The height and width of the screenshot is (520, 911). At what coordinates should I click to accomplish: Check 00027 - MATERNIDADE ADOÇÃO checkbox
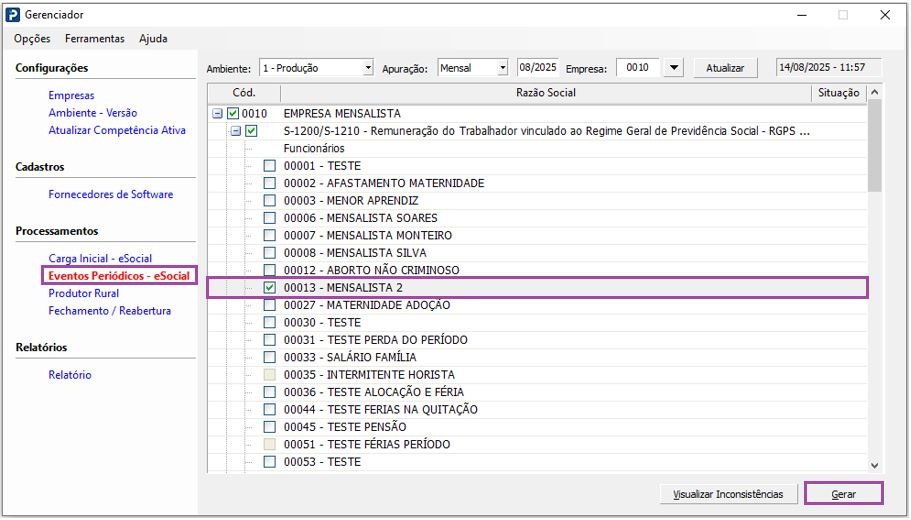270,306
